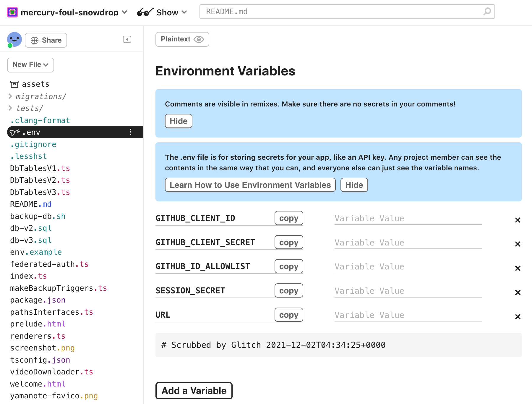
Task: Open db-v2.sql
Action: (31, 228)
